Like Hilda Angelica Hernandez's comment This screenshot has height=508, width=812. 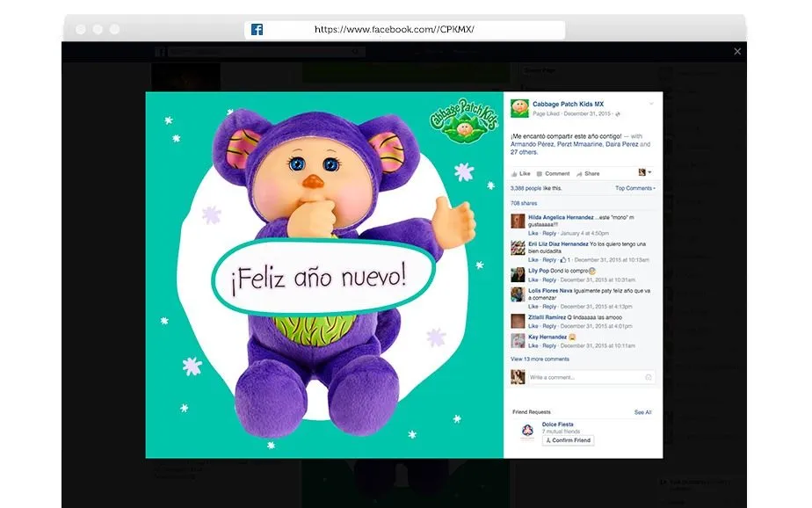pos(533,234)
